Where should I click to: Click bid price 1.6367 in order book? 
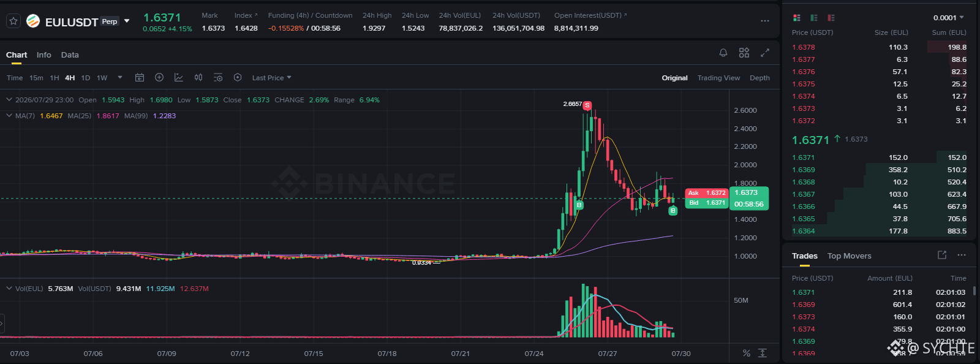[x=803, y=194]
